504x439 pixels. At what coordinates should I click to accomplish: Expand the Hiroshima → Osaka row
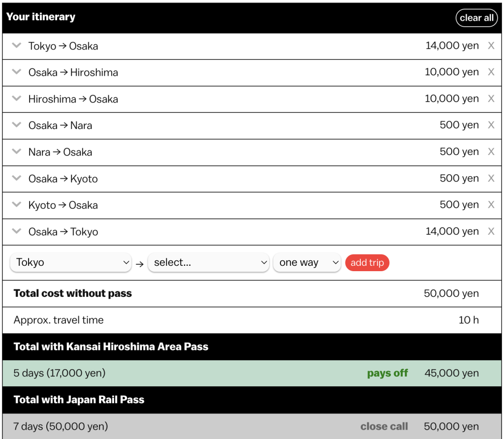click(x=17, y=99)
